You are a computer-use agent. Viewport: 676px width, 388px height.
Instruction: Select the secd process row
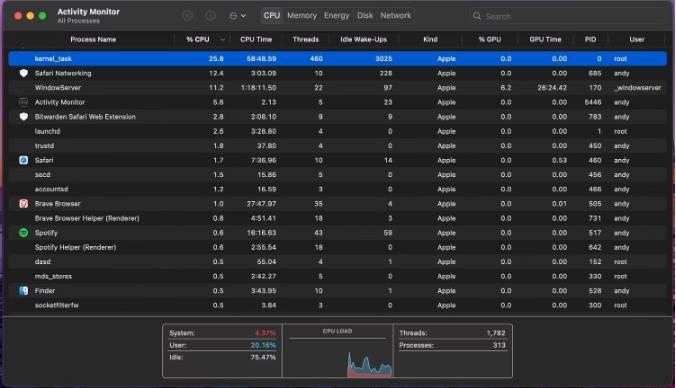[x=338, y=175]
